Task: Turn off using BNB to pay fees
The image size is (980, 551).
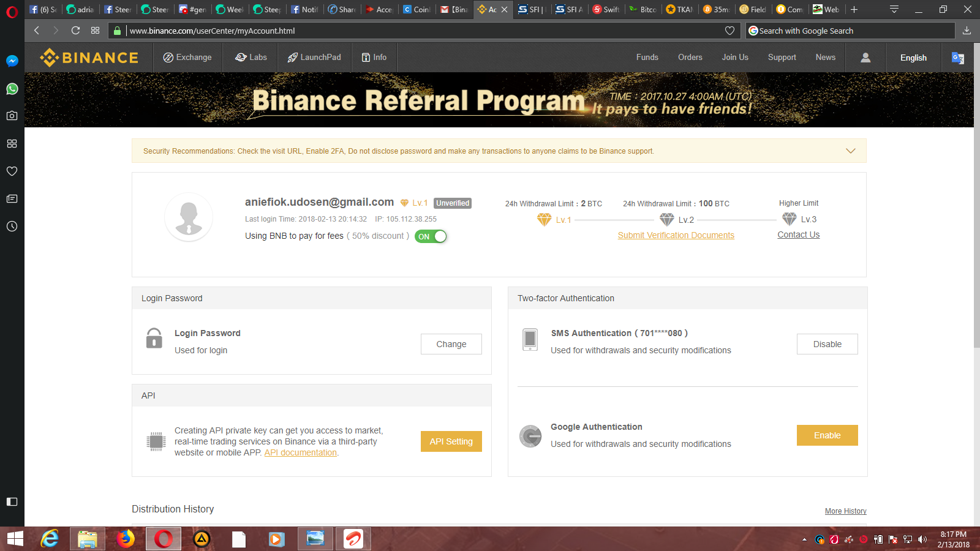Action: click(431, 236)
